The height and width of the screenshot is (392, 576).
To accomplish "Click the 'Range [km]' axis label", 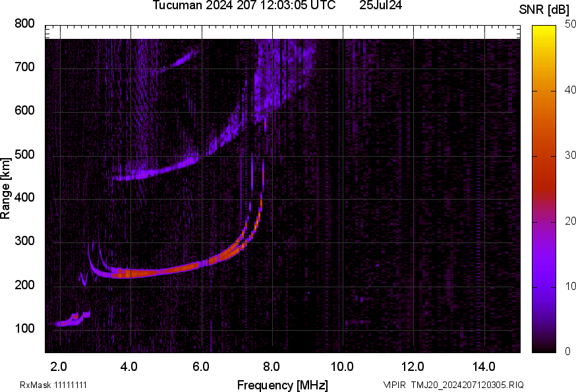I will coord(5,189).
